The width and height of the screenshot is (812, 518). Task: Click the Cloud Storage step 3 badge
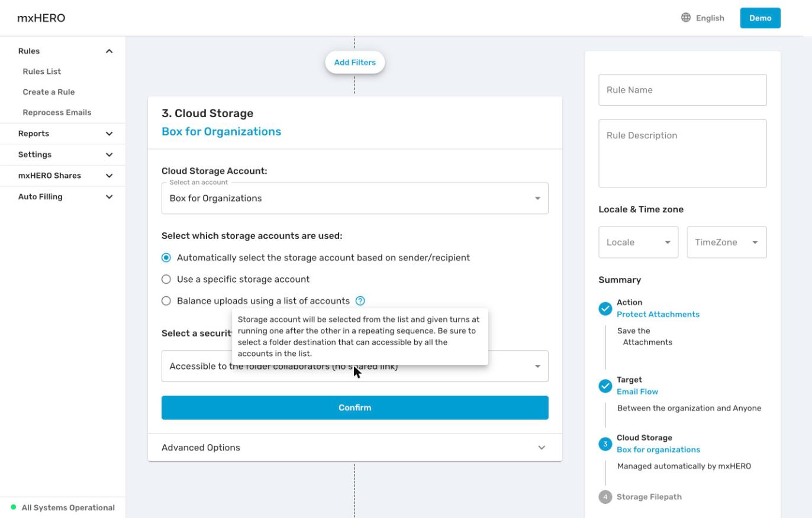point(605,444)
